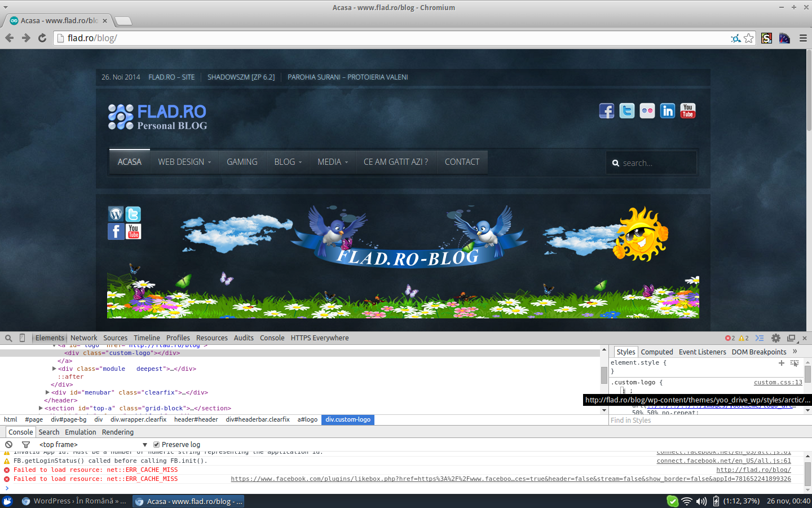812x508 pixels.
Task: Toggle the DevTools mobile device mode icon
Action: click(x=23, y=338)
